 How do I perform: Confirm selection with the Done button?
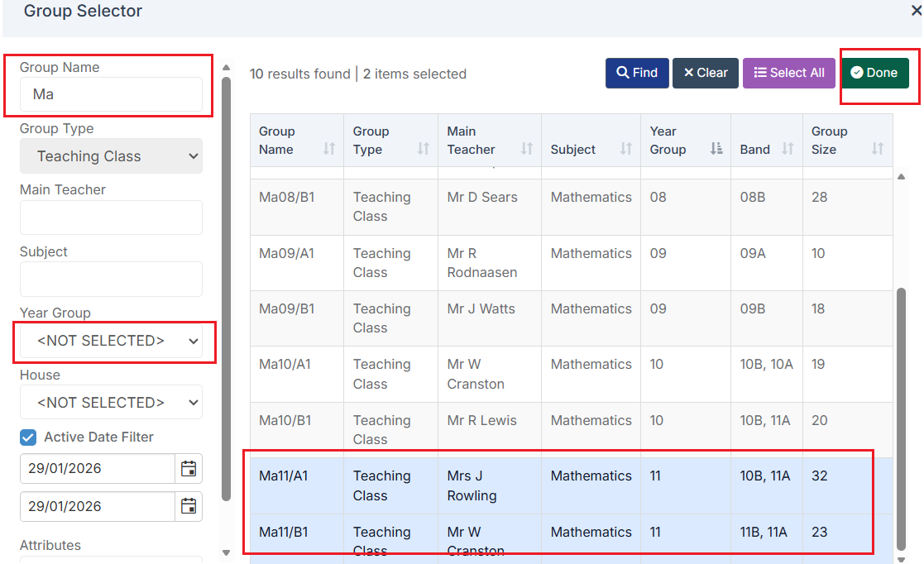click(x=874, y=73)
